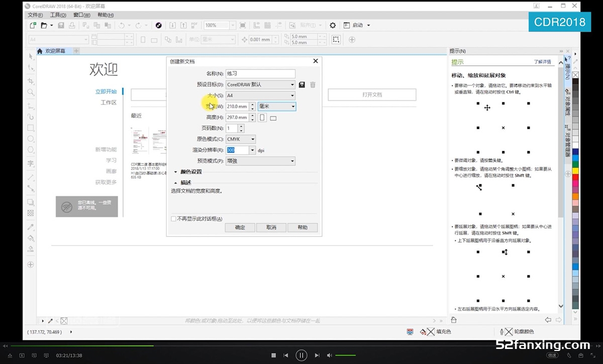The width and height of the screenshot is (603, 364).
Task: Open the 窗口(W) menu
Action: pyautogui.click(x=82, y=15)
